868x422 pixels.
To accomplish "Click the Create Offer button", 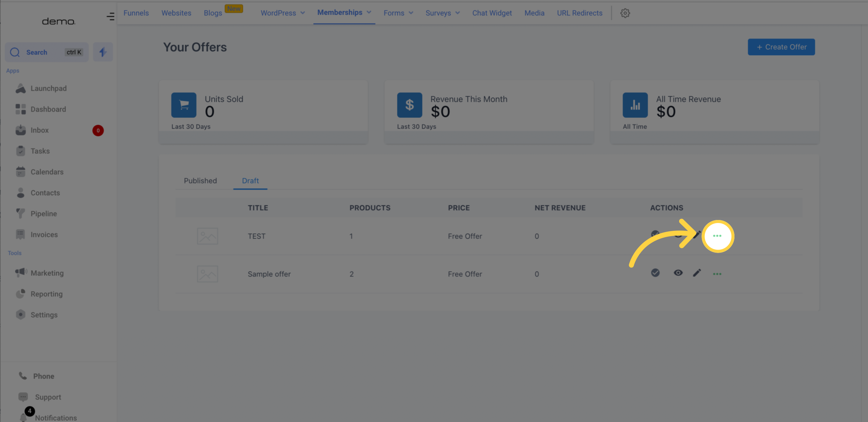I will pos(781,47).
